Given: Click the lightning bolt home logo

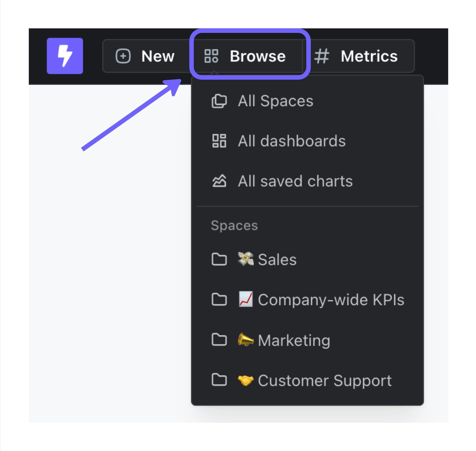Looking at the screenshot, I should tap(65, 56).
